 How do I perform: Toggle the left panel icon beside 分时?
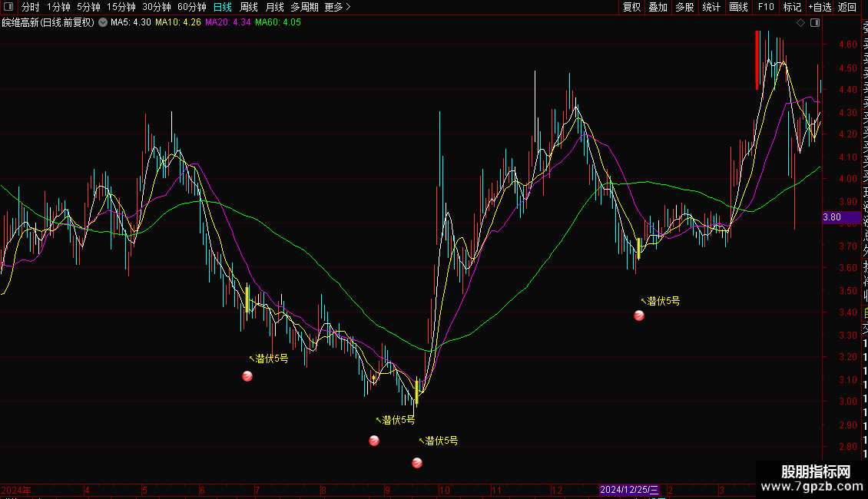click(x=8, y=7)
